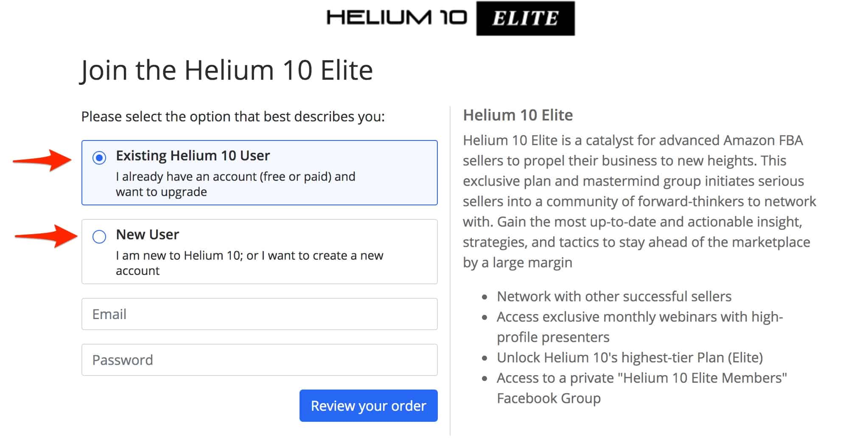Click the "New User" bold label

point(147,234)
